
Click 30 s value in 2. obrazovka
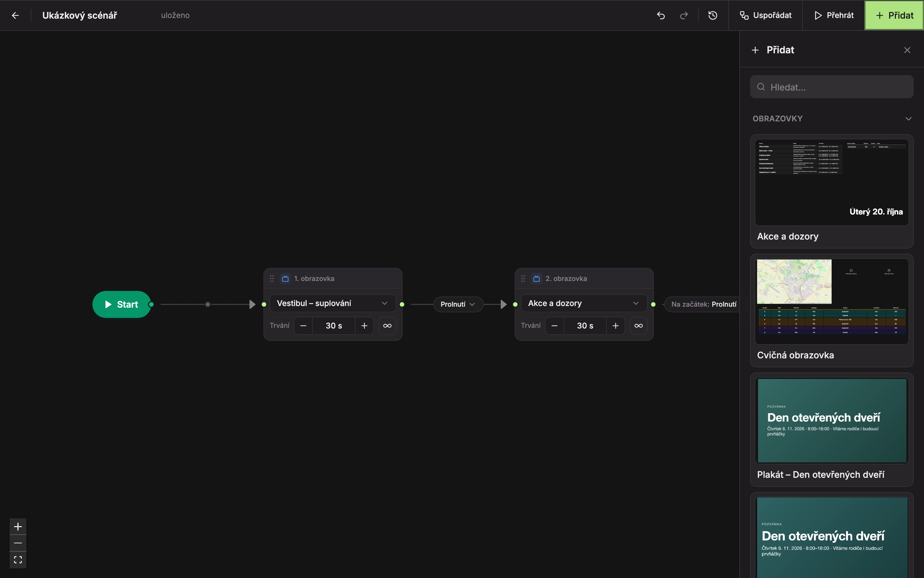point(585,326)
